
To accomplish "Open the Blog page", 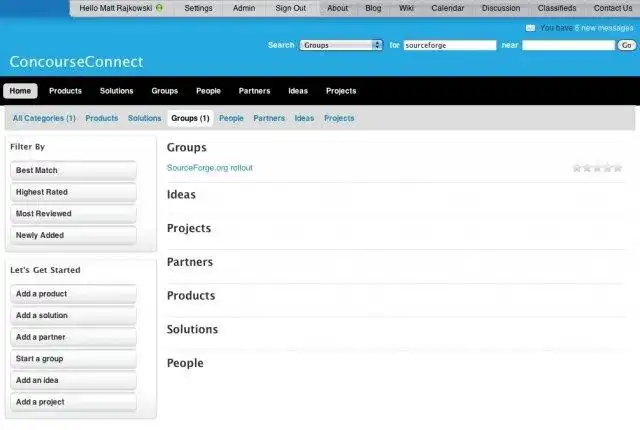I will (x=373, y=8).
